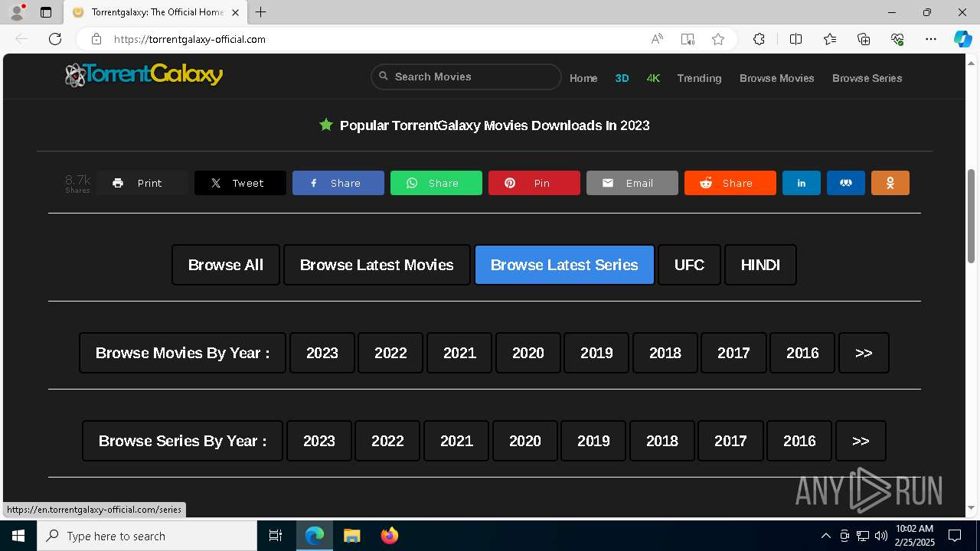The height and width of the screenshot is (551, 980).
Task: Browse series from 2016
Action: 799,441
